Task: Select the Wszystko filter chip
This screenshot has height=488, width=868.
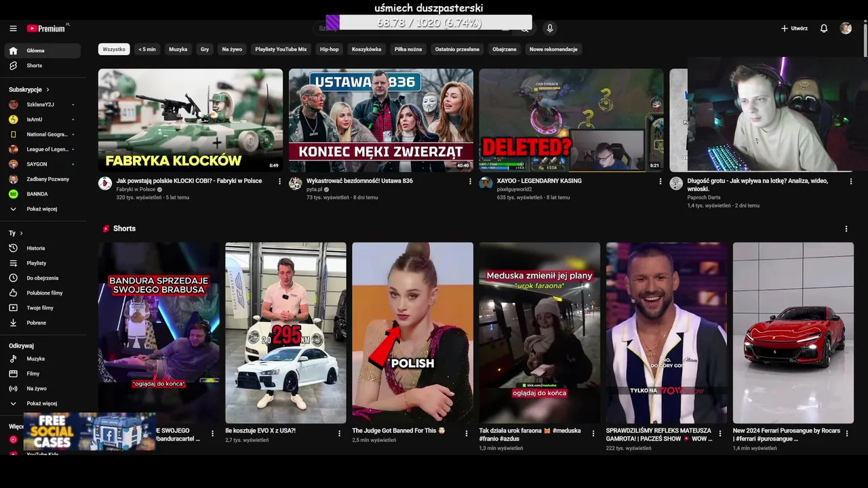Action: [114, 49]
